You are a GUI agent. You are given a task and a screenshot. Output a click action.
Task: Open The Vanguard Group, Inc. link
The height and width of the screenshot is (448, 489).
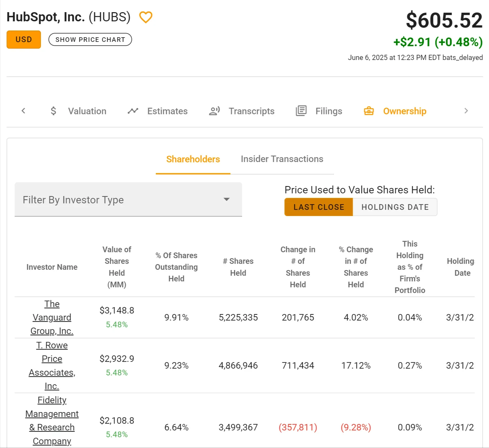(52, 317)
